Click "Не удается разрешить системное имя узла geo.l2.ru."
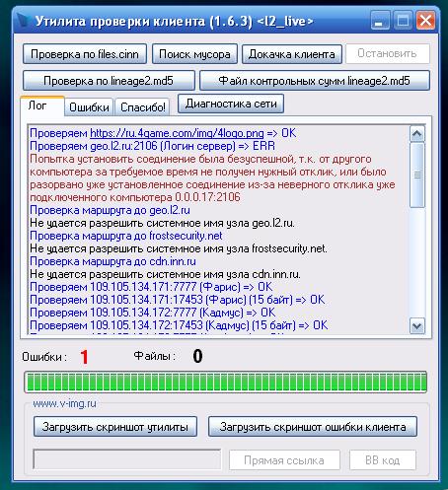The width and height of the screenshot is (448, 490). pos(162,223)
